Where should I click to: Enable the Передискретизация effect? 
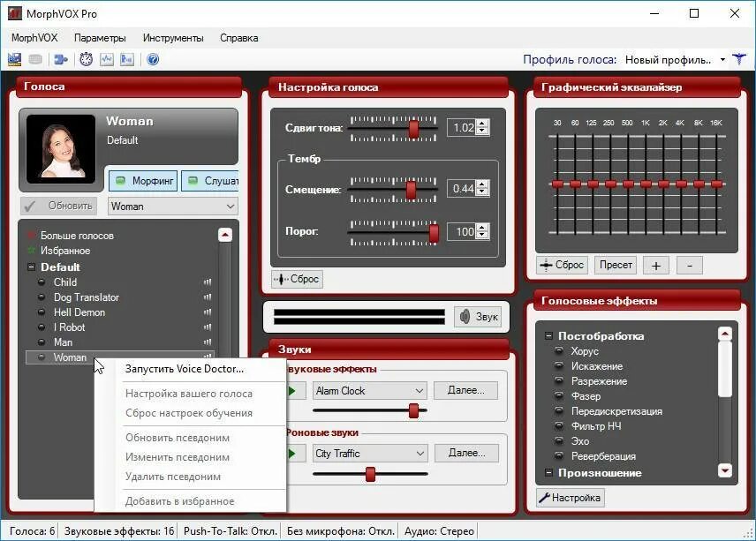[x=559, y=411]
